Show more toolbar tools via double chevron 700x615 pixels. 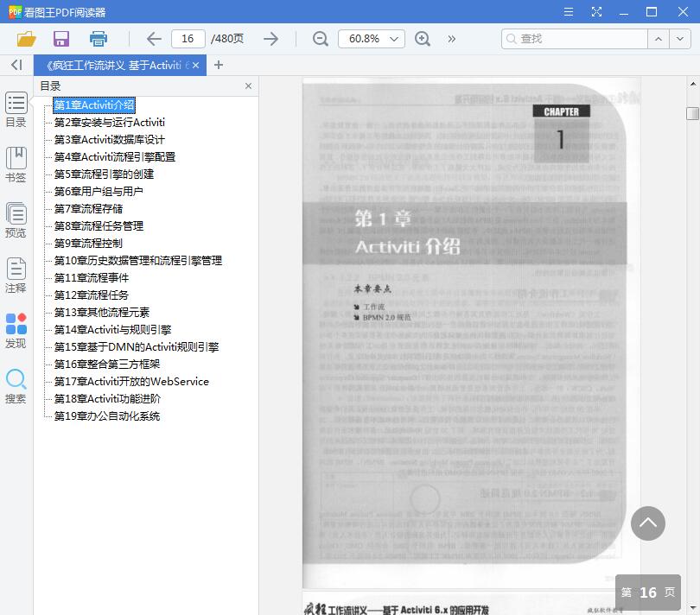[452, 39]
